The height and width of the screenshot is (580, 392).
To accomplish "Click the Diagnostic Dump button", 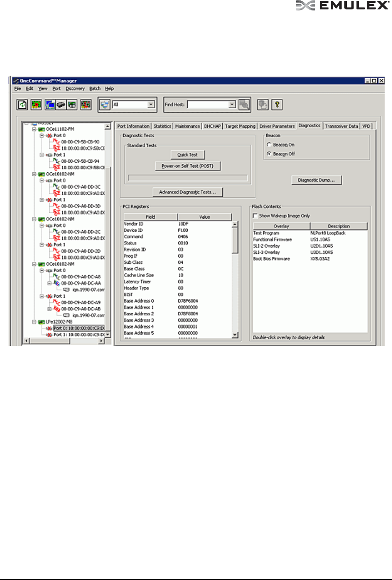I will [316, 180].
